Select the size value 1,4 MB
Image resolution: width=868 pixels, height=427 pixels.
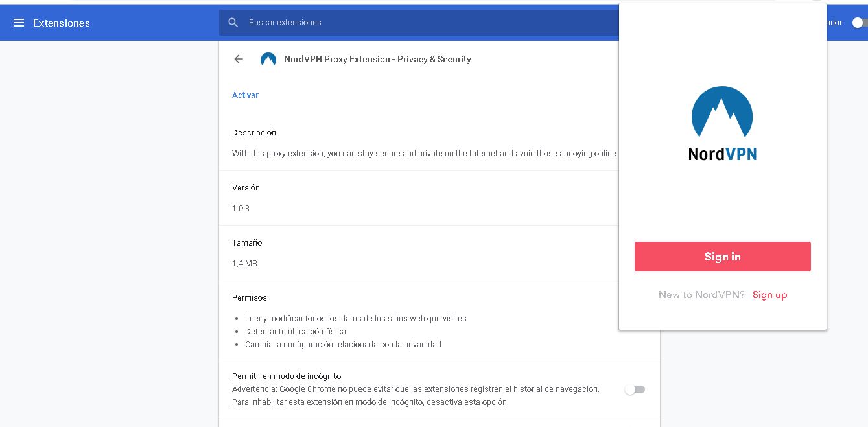(244, 264)
